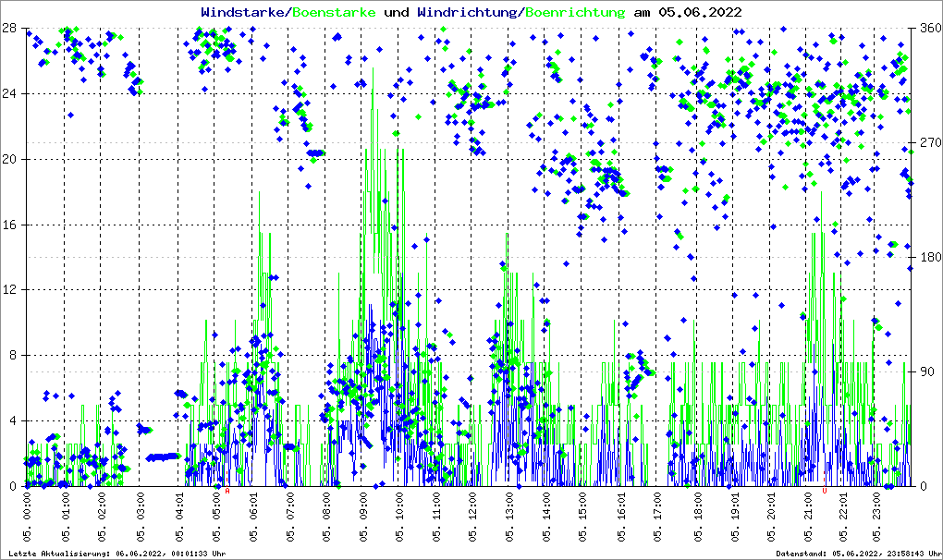Click the 180 degree right axis label

pos(929,258)
